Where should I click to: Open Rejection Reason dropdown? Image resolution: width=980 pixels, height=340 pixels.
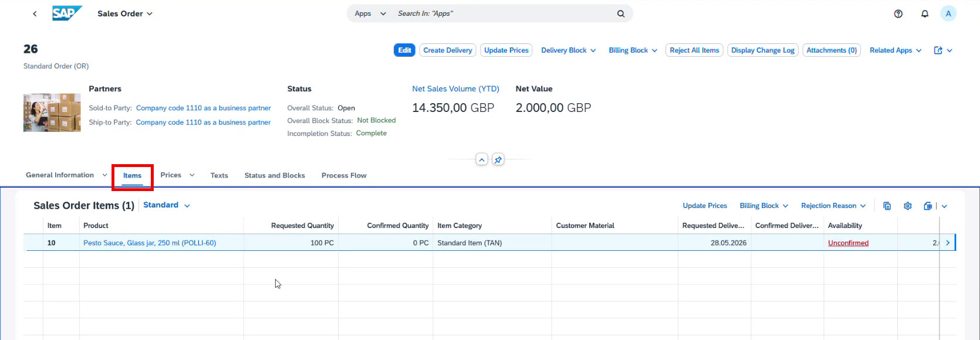(833, 206)
